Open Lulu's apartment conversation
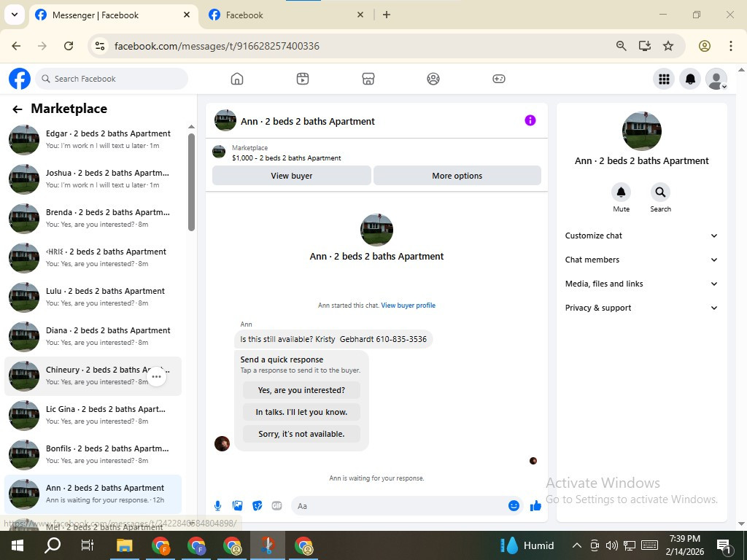Screen dimensions: 747x560 93,297
